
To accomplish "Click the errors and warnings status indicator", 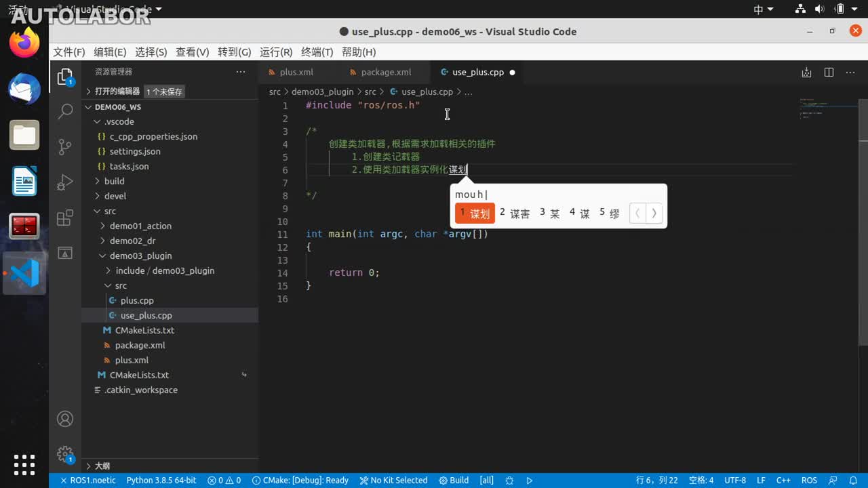I will pyautogui.click(x=224, y=480).
